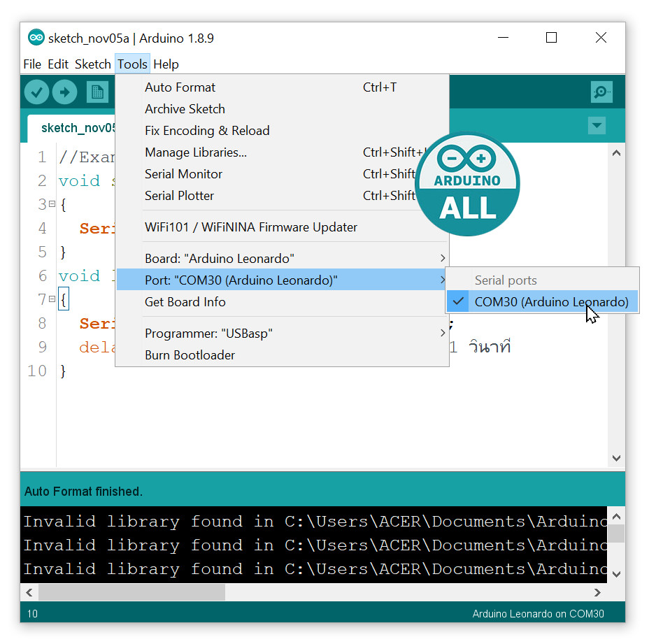Click the line number 10 status indicator

pyautogui.click(x=32, y=613)
